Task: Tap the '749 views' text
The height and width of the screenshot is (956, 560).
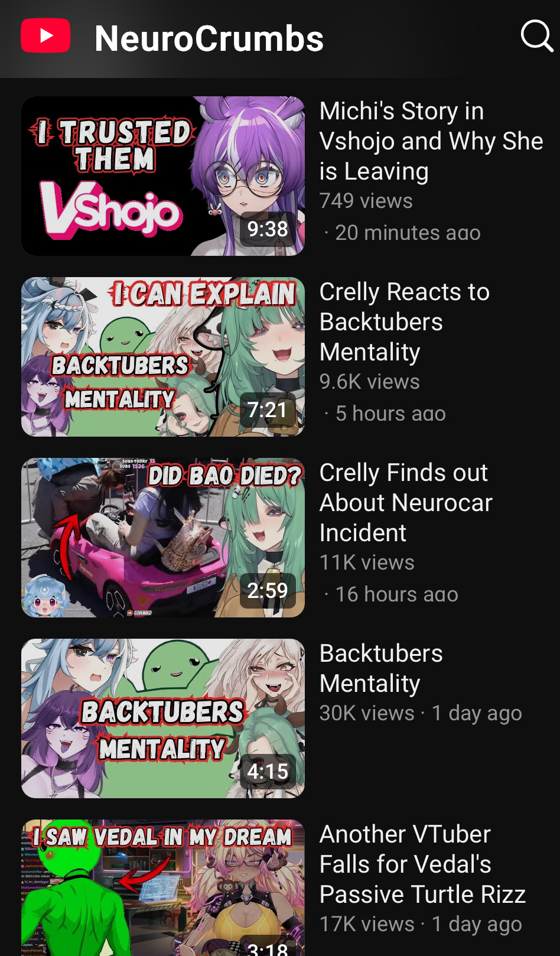Action: (366, 201)
